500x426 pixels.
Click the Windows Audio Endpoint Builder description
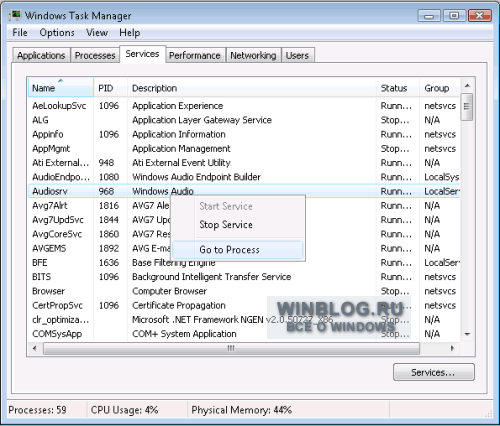pyautogui.click(x=196, y=177)
